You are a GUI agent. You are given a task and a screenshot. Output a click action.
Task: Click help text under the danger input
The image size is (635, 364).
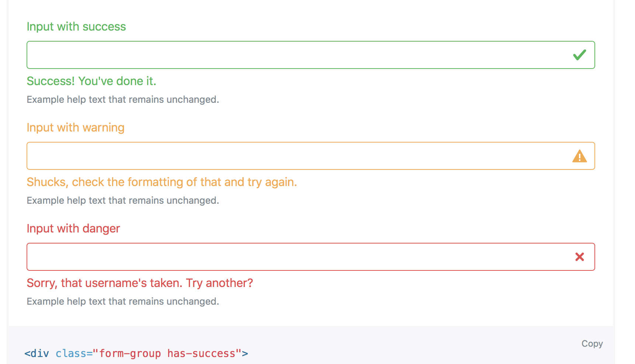coord(123,301)
